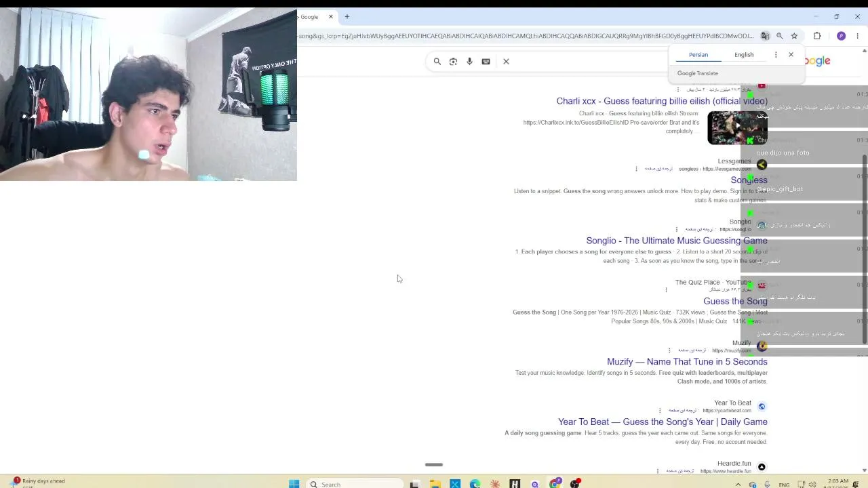The image size is (868, 488).
Task: Click the Google search magnifier icon
Action: (x=437, y=62)
